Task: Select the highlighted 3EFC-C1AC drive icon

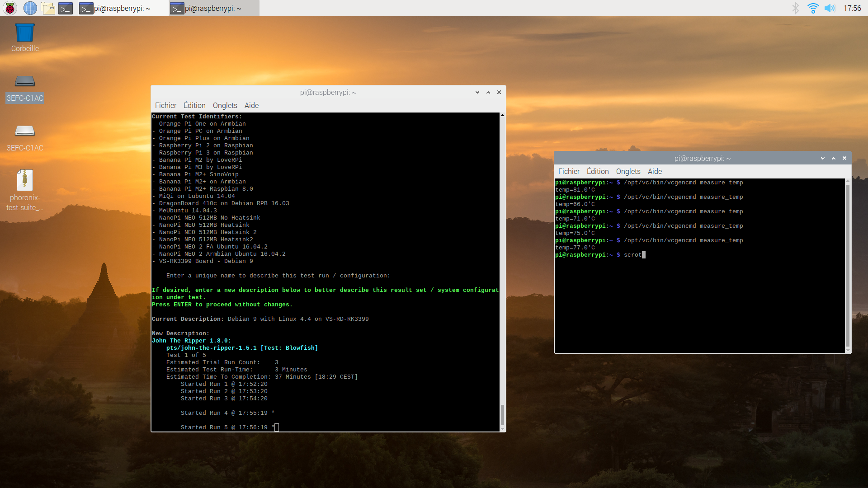Action: [25, 89]
